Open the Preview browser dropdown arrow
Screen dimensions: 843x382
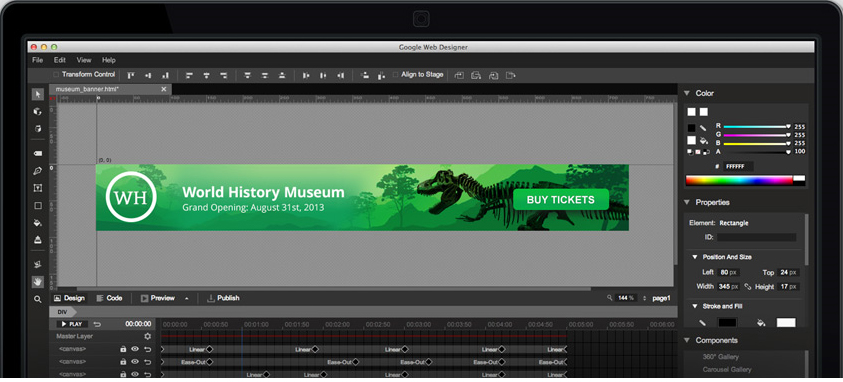(187, 298)
